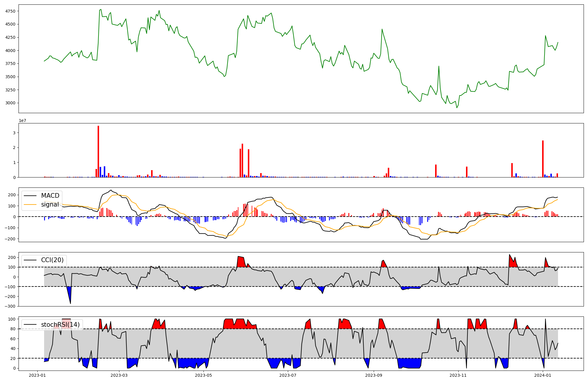Click the 2023-11 x-axis date label
Image resolution: width=588 pixels, height=382 pixels.
tap(458, 375)
